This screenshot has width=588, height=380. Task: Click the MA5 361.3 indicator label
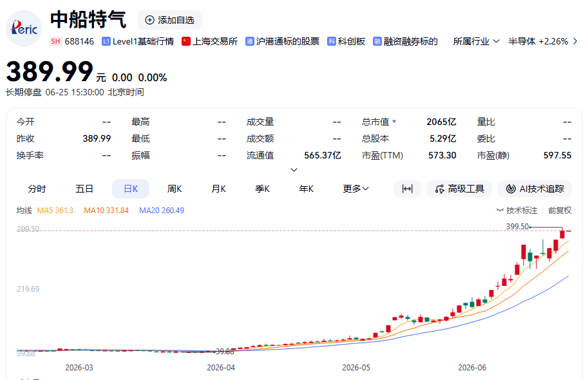coord(55,211)
